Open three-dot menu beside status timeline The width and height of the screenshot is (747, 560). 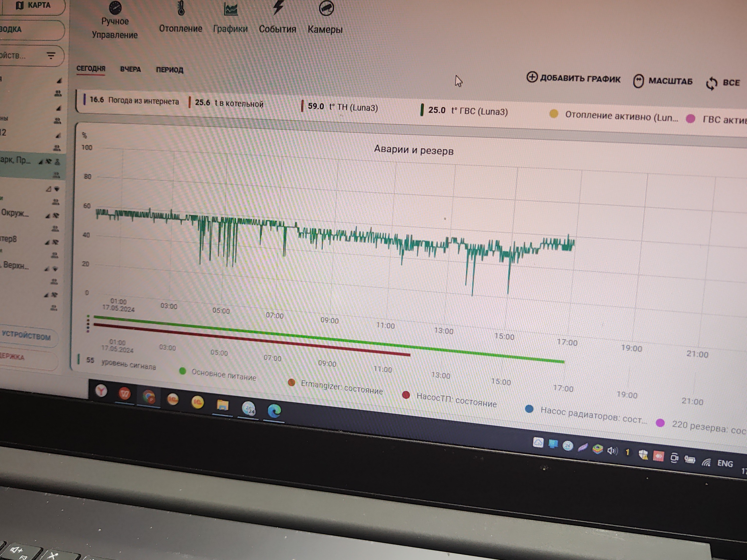(x=88, y=324)
